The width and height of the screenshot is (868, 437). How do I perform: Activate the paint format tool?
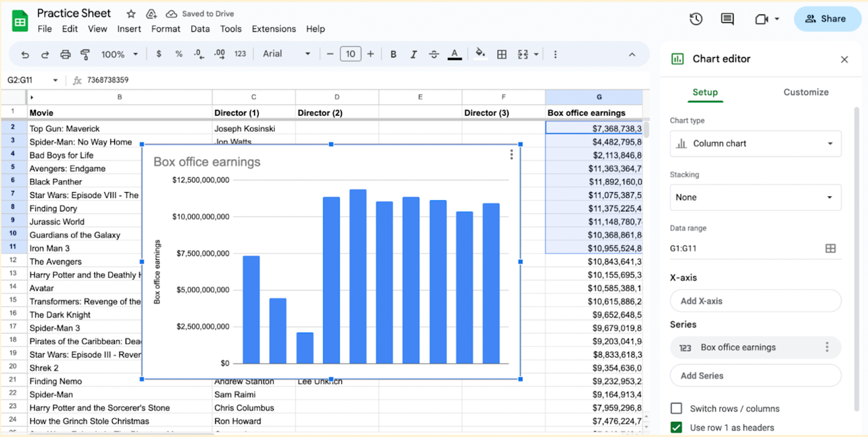point(86,54)
